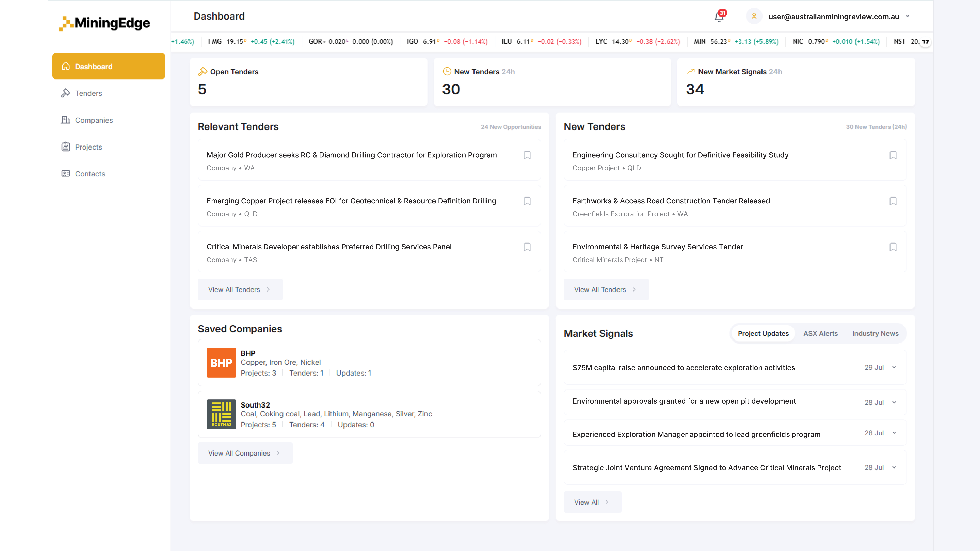Switch to the ASX Alerts tab
The height and width of the screenshot is (551, 980).
[821, 334]
